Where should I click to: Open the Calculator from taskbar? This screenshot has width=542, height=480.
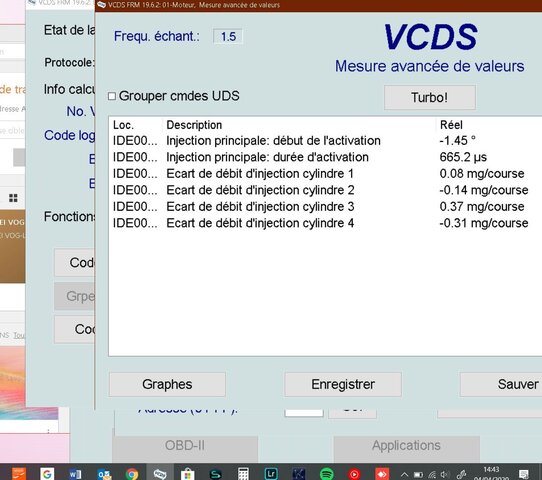tap(243, 474)
